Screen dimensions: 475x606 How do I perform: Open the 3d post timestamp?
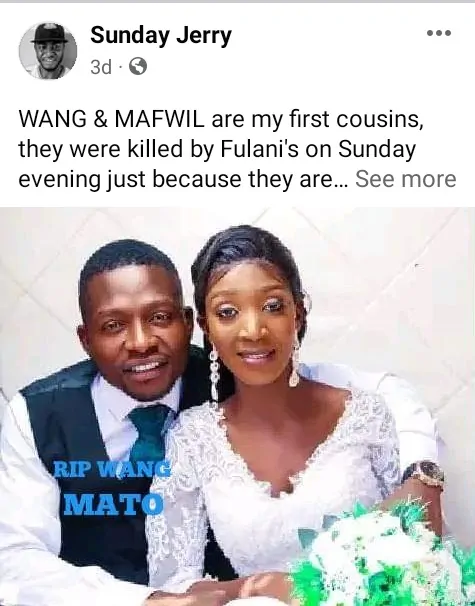101,67
